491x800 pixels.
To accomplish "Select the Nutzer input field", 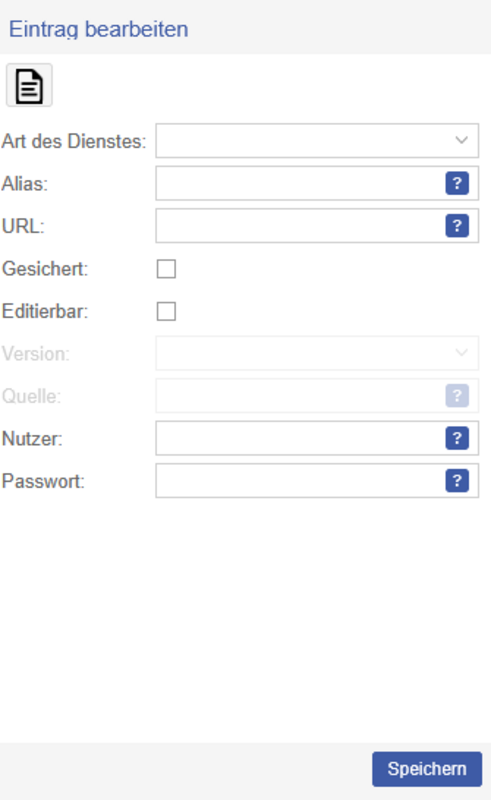I will 300,438.
